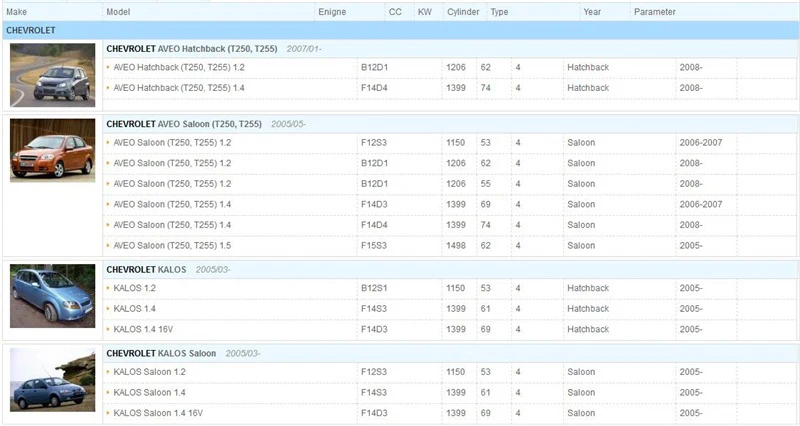Click the arrow bullet beside KALOS 1.2
This screenshot has width=800, height=426.
108,288
